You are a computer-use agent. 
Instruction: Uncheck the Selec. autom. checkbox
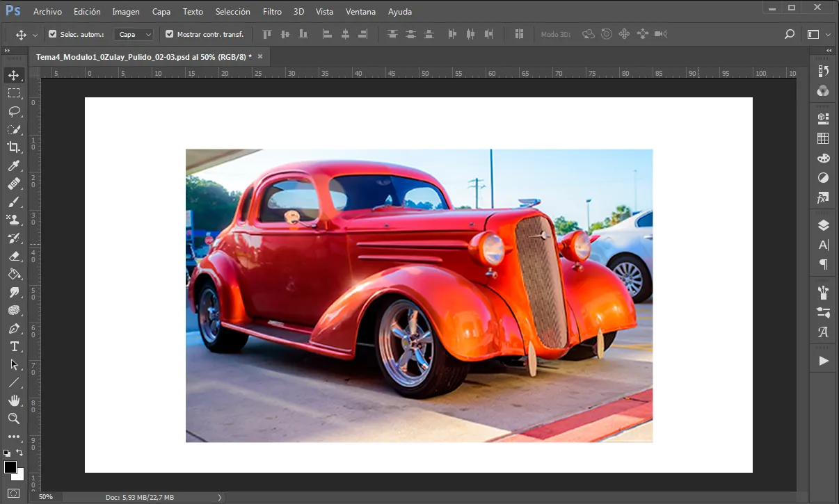coord(52,34)
